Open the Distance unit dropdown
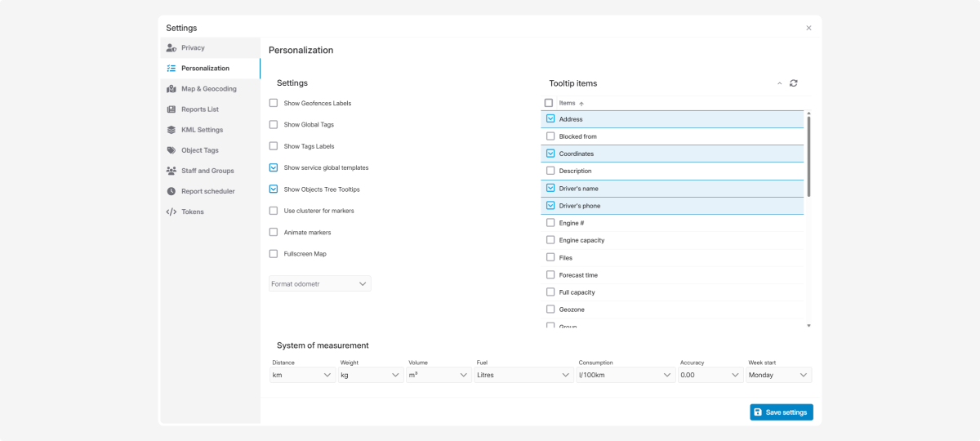980x441 pixels. 302,375
